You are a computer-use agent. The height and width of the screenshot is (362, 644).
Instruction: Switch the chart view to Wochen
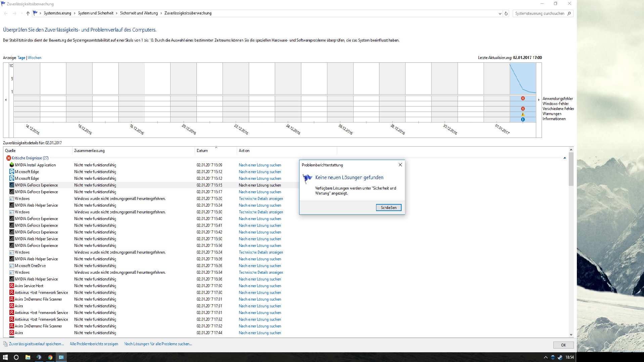pyautogui.click(x=35, y=58)
